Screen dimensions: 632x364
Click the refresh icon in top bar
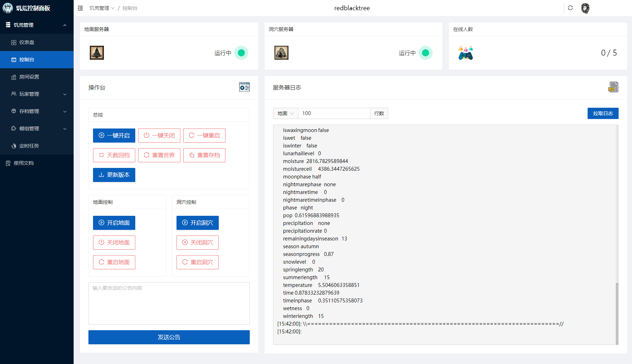point(570,8)
